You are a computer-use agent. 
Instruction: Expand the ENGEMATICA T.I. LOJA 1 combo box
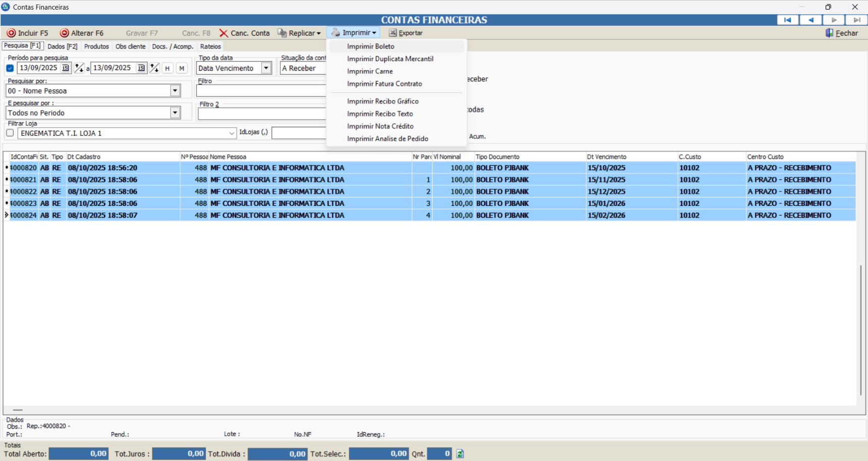(232, 133)
